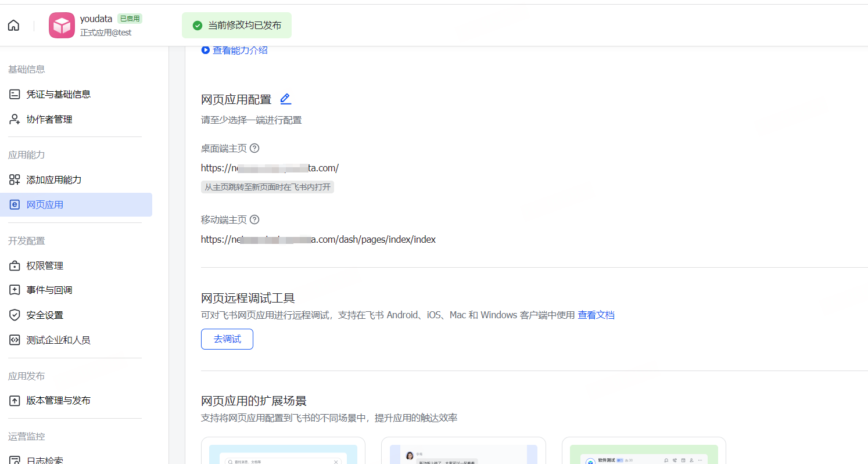Click the 去调试 button
Viewport: 868px width, 464px height.
pos(227,339)
